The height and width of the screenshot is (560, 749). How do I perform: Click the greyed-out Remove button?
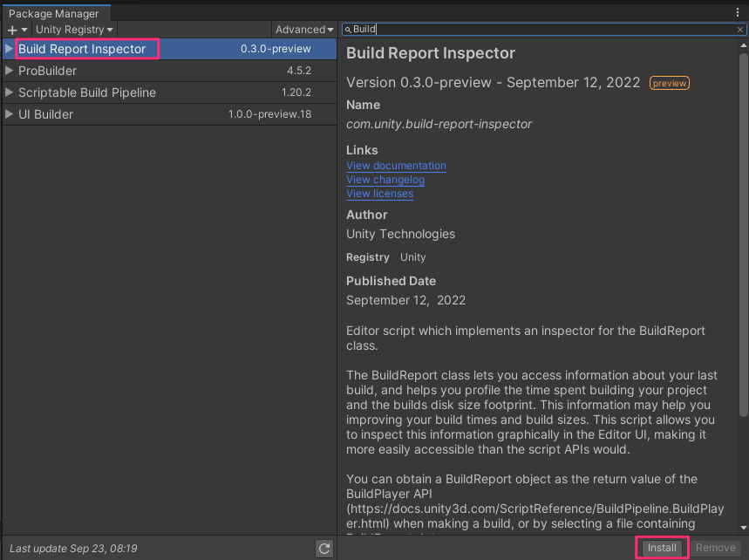716,548
